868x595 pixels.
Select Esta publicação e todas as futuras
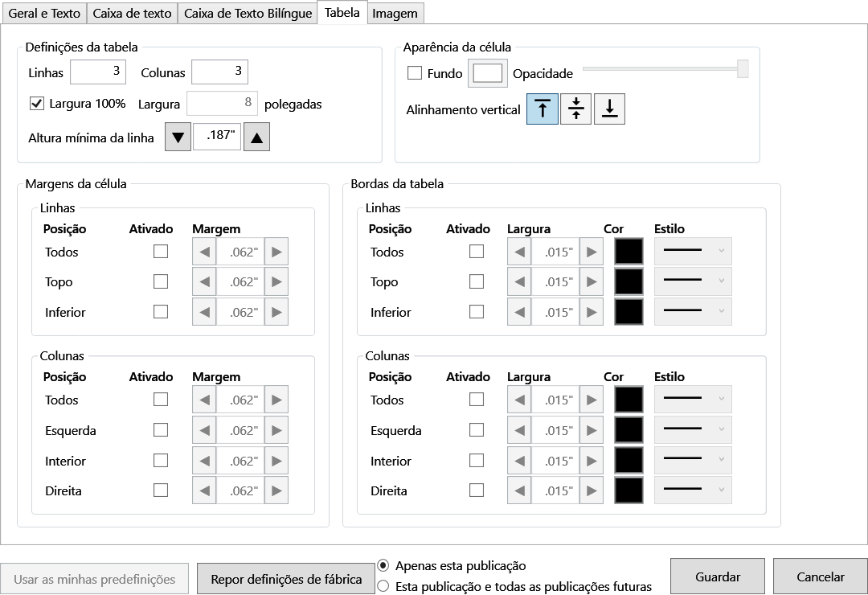[383, 586]
